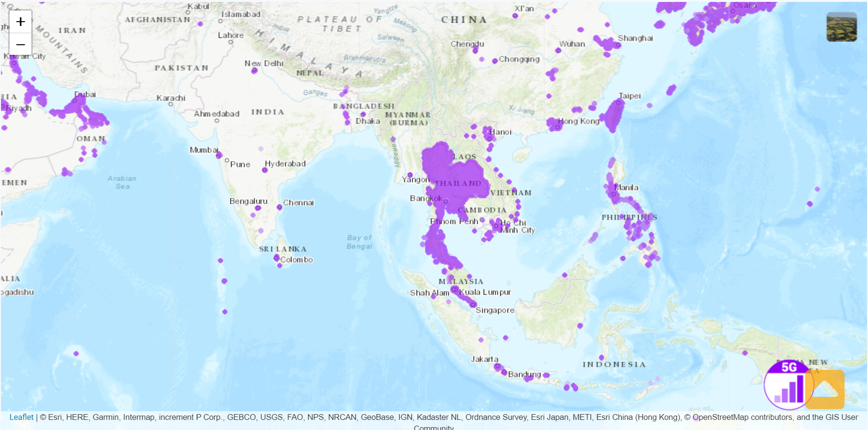Click the MALAYSIA country label

(461, 281)
